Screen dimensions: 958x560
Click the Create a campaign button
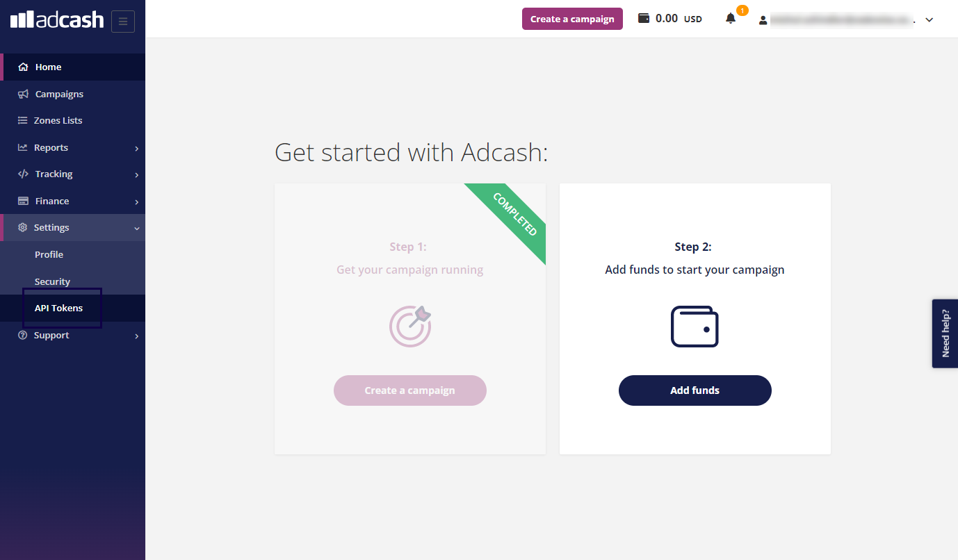coord(571,18)
